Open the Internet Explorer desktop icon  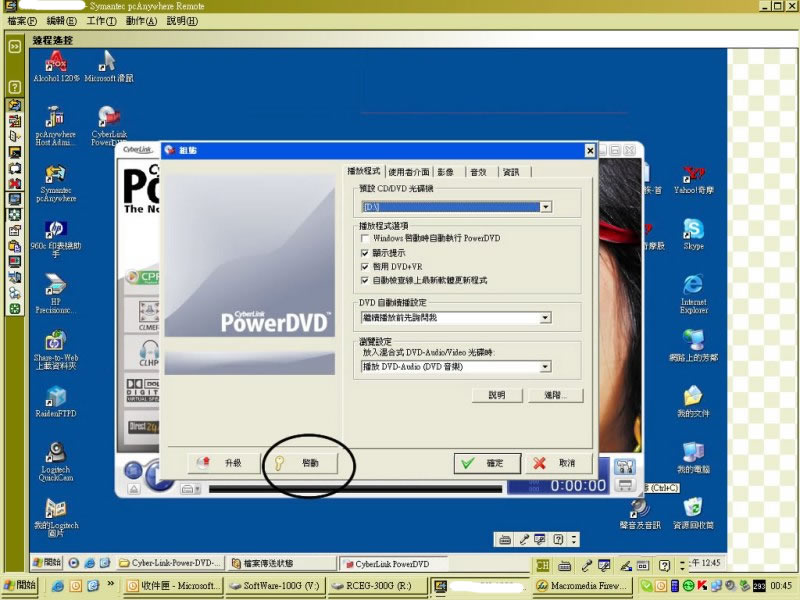693,288
